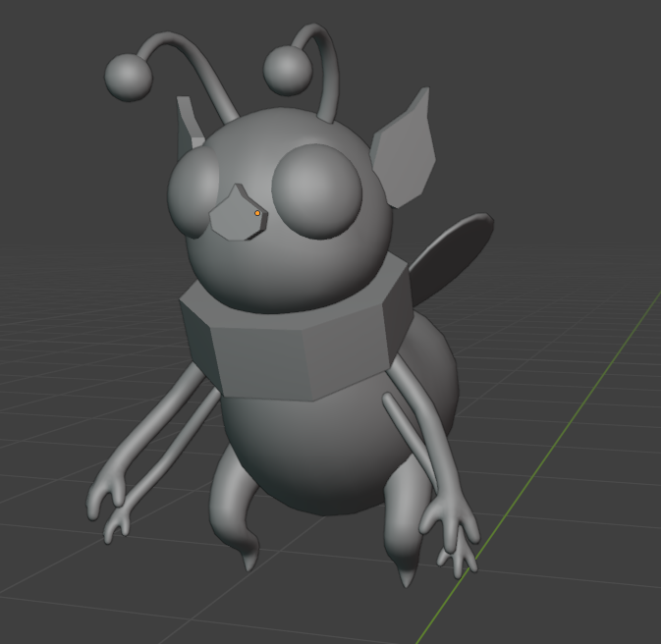Viewport: 661px width, 644px height.
Task: Select the orange origin dot on the nose
Action: 257,213
